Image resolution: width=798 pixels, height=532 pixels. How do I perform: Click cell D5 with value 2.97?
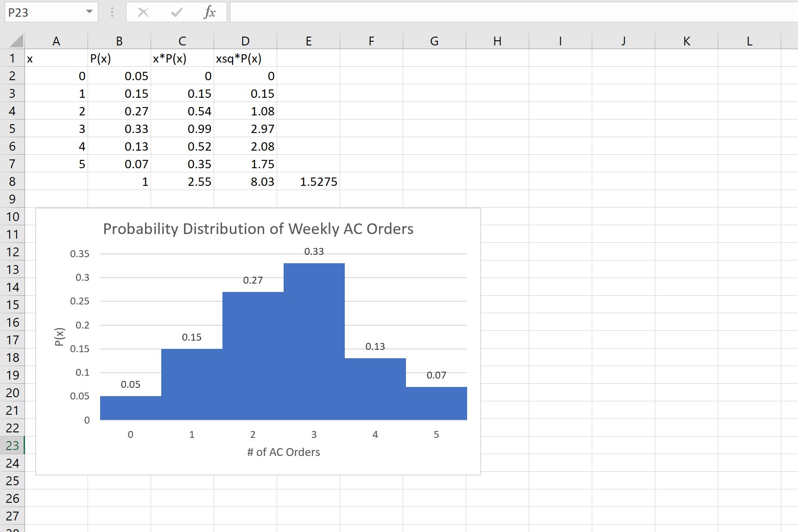tap(245, 129)
